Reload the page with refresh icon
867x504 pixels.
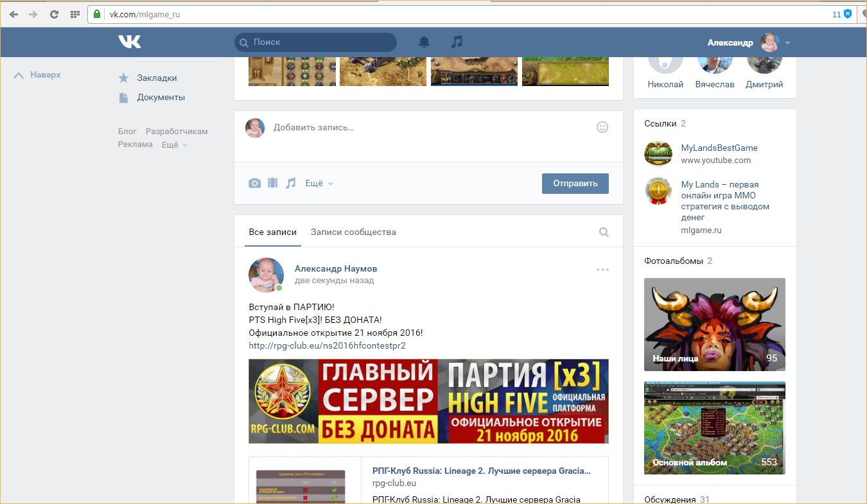[x=54, y=14]
